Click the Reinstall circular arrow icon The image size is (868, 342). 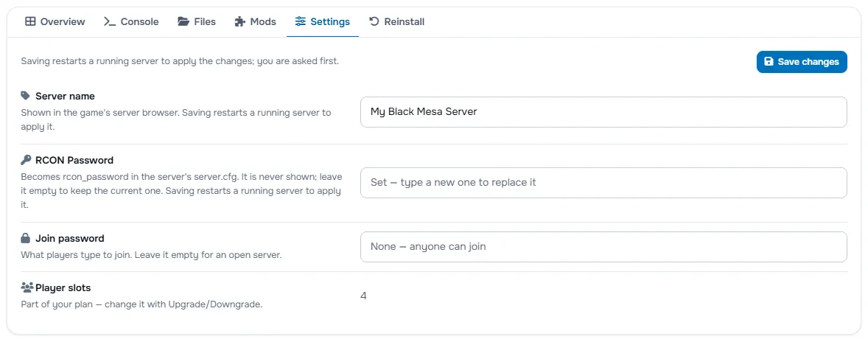click(x=374, y=21)
